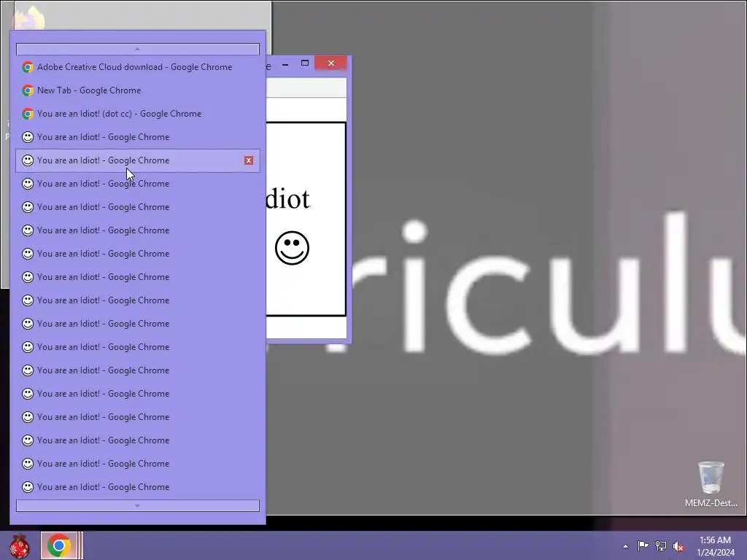
Task: Click the Chrome icon beside the New Tab entry
Action: pos(28,90)
